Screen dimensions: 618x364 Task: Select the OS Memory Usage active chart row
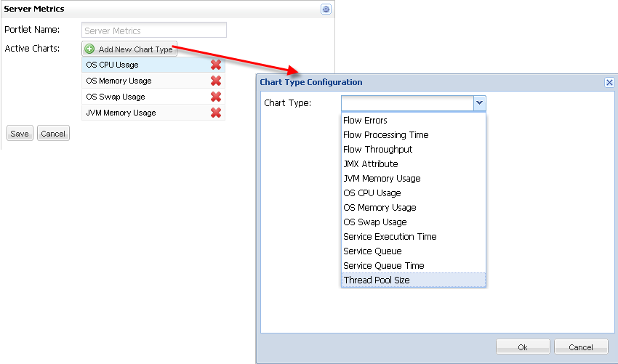(153, 81)
